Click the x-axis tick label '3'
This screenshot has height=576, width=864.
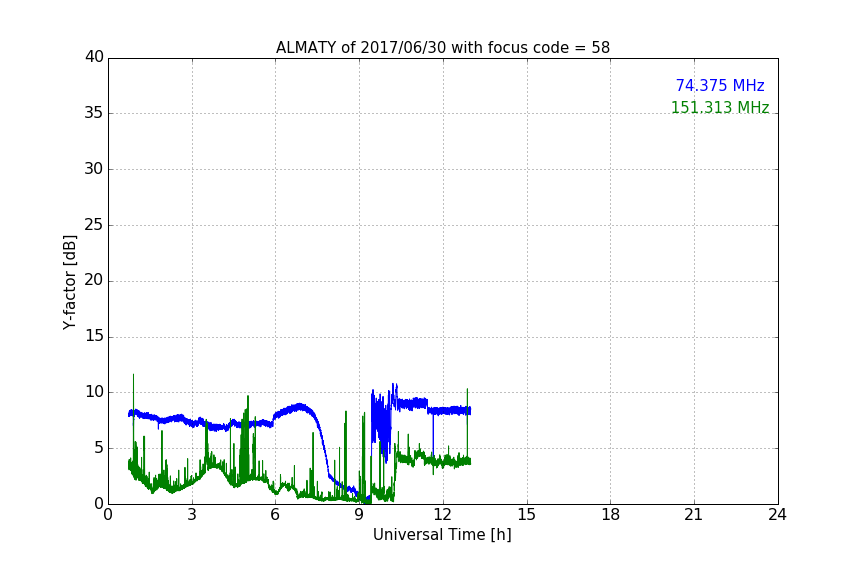point(192,515)
